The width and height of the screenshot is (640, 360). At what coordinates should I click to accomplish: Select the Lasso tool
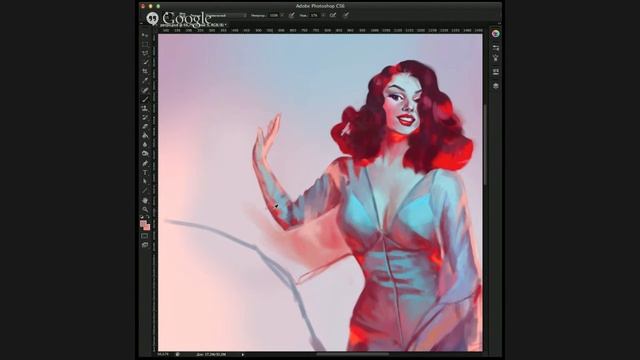(x=145, y=53)
